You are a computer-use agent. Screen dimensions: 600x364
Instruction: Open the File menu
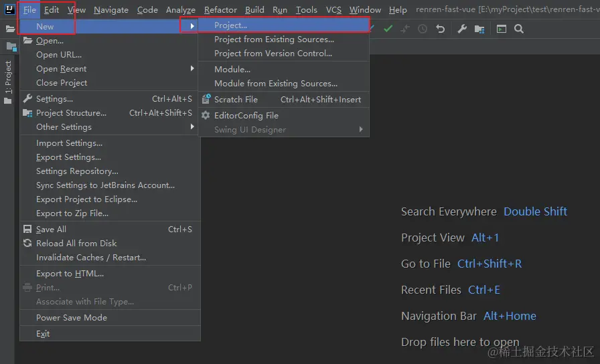(x=29, y=10)
